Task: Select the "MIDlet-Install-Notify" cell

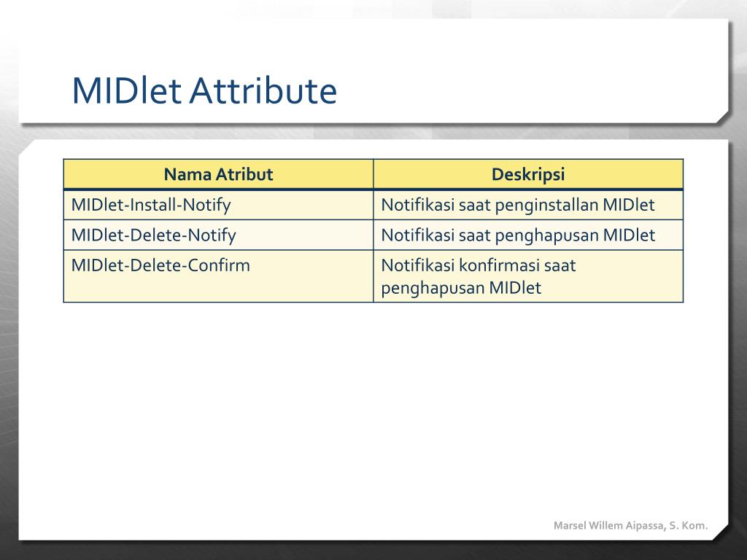Action: [x=218, y=205]
